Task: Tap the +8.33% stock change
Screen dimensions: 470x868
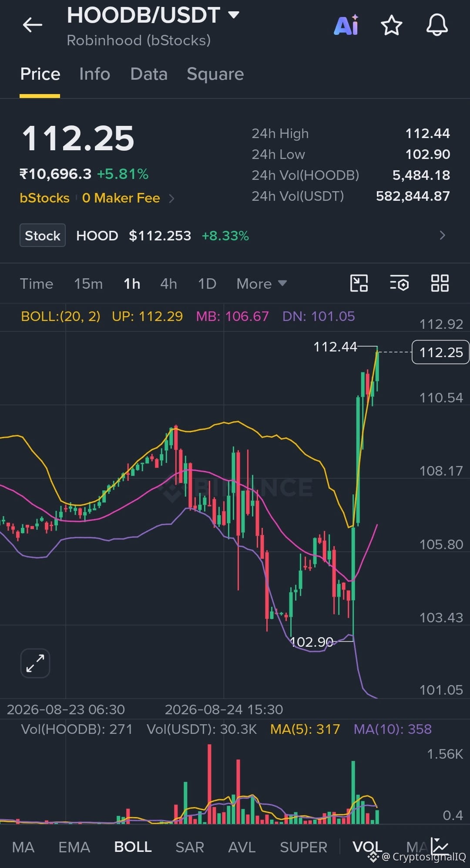Action: 225,236
